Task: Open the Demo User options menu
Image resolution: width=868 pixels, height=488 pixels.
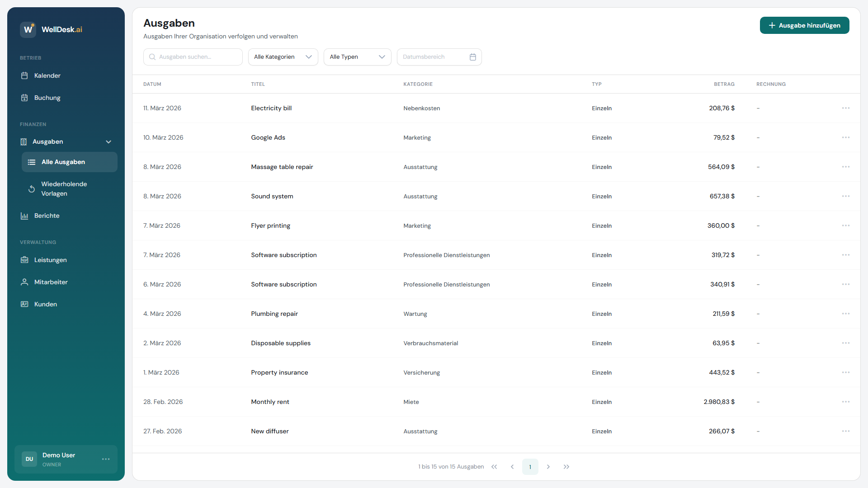Action: (106, 459)
